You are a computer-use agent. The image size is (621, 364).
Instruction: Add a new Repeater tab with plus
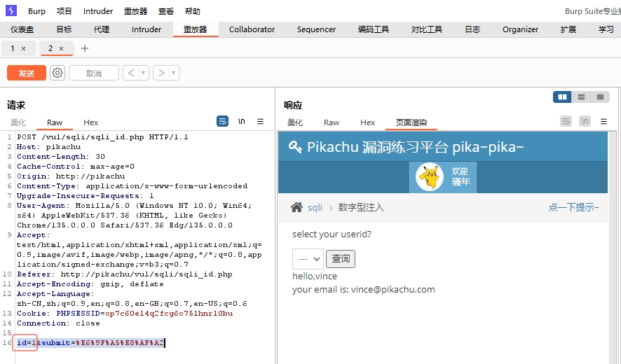(x=84, y=48)
